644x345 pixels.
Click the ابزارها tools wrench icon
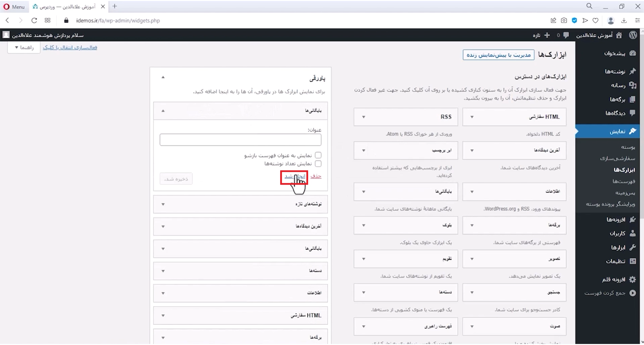tap(633, 247)
